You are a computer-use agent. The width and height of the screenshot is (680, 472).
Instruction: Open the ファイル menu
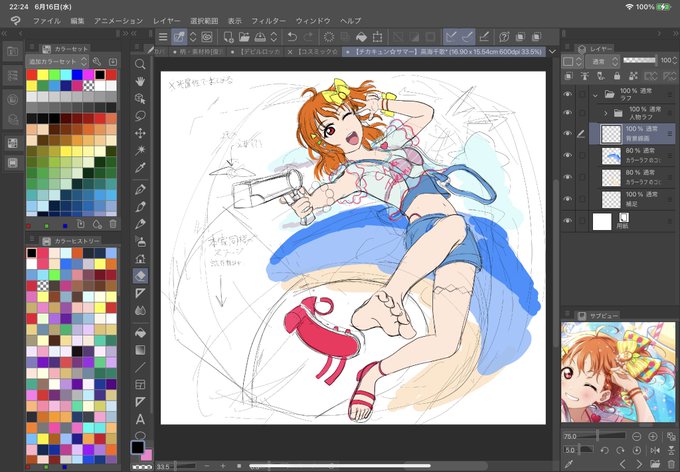click(47, 21)
